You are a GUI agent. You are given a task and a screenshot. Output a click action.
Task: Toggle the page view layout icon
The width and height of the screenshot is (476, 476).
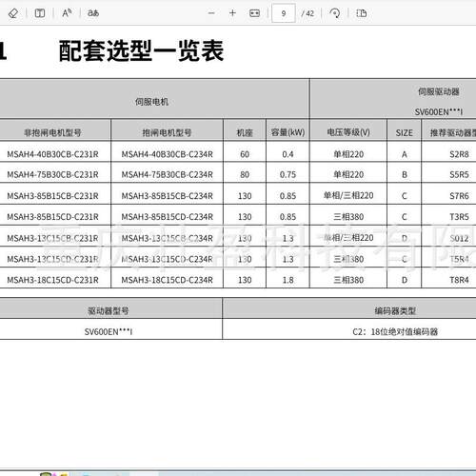tap(362, 13)
